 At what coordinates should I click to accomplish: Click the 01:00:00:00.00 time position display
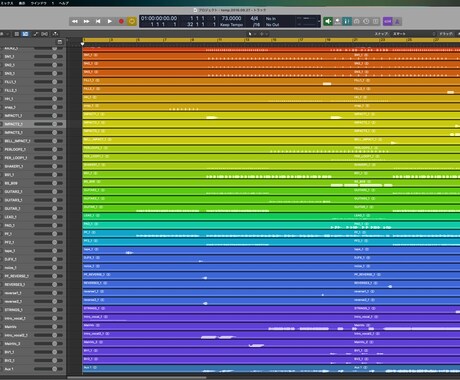pos(159,18)
